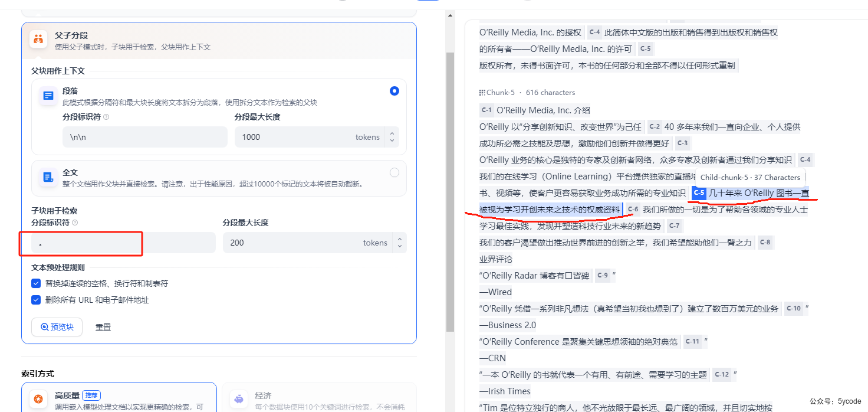Image resolution: width=868 pixels, height=412 pixels.
Task: Click the 高质量 index mode icon
Action: (38, 400)
